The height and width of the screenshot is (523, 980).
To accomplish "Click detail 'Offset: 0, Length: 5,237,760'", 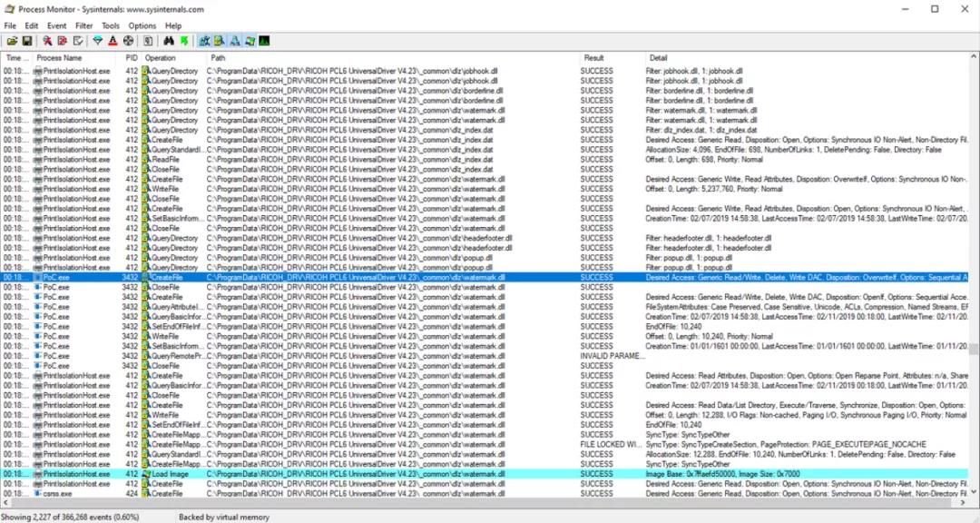I will tap(714, 189).
